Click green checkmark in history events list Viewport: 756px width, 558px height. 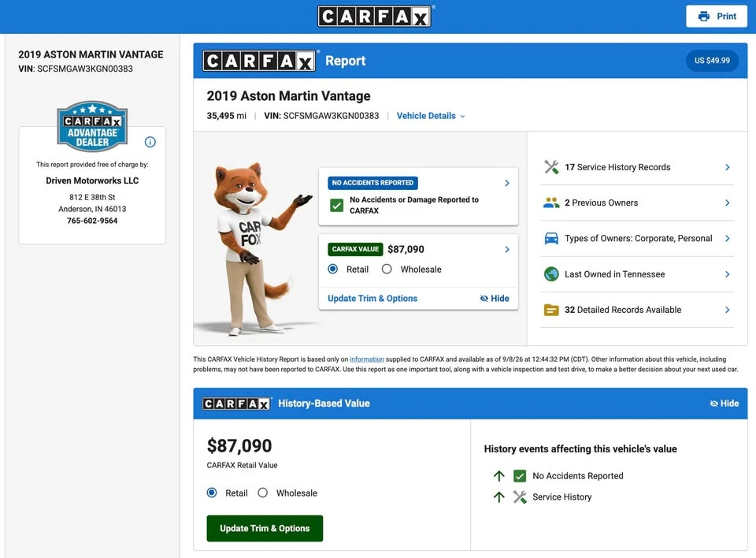pyautogui.click(x=520, y=476)
